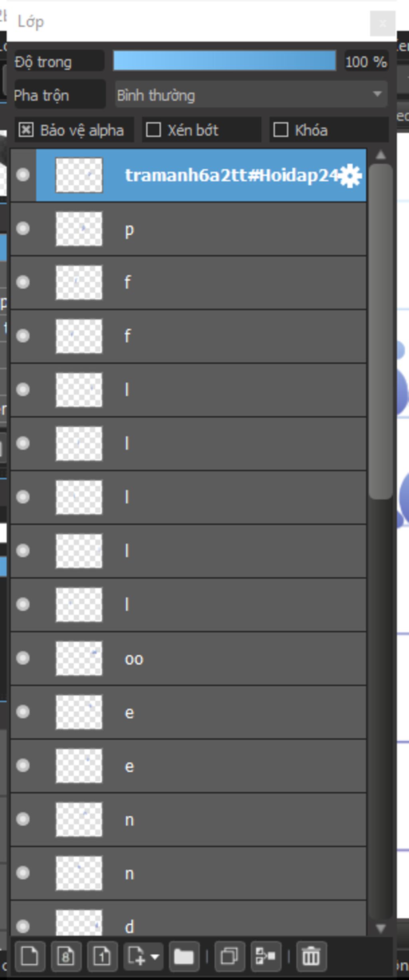Viewport: 409px width, 980px height.
Task: Add a new 8-bit layer
Action: [66, 957]
